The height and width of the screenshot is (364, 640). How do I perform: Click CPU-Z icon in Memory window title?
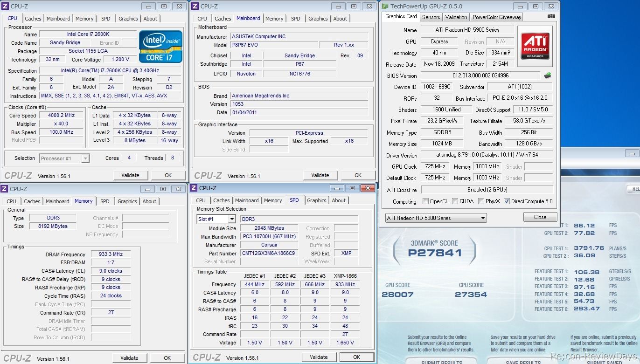coord(4,189)
